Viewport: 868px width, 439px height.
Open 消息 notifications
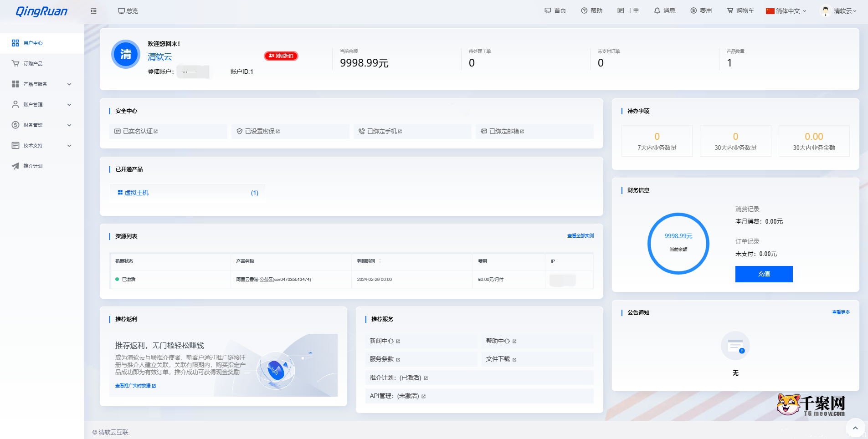tap(665, 10)
